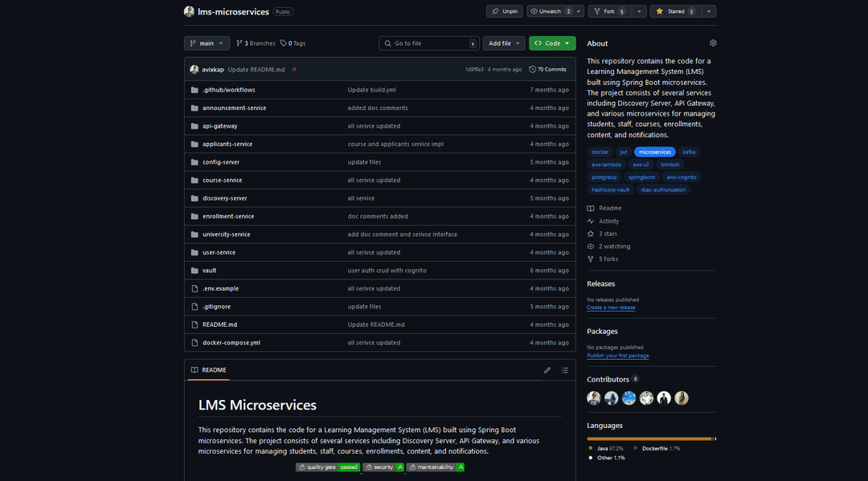Open the README outline list icon
Image resolution: width=868 pixels, height=481 pixels.
click(563, 369)
